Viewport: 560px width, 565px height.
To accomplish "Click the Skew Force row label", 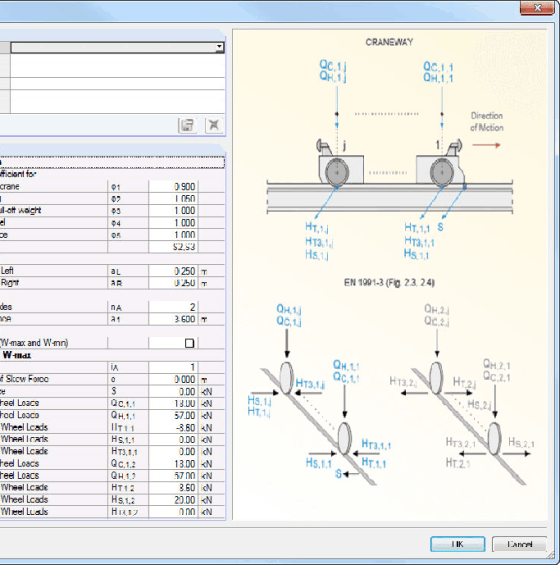I will pyautogui.click(x=24, y=379).
